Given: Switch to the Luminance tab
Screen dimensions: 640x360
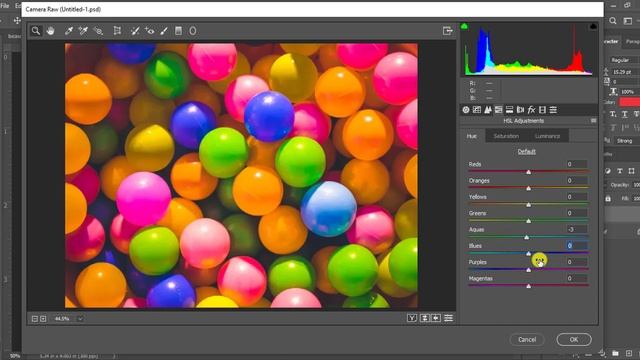Looking at the screenshot, I should point(547,136).
